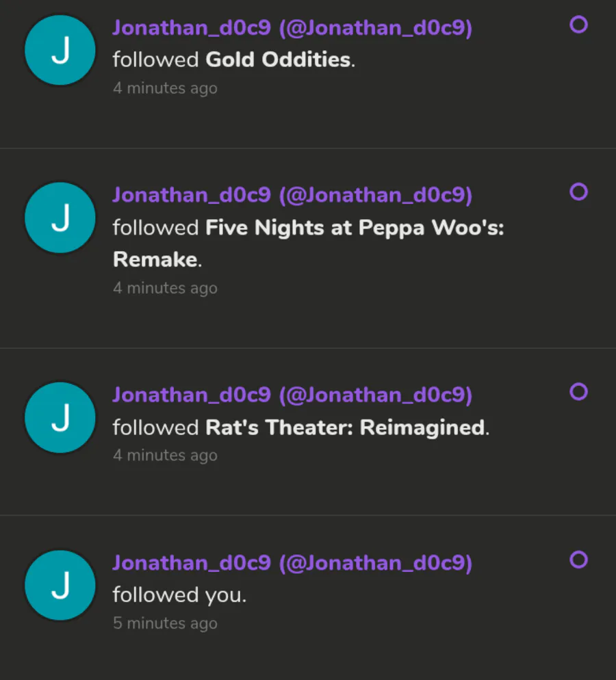Mark Rat's Theater notification as read

tap(578, 391)
